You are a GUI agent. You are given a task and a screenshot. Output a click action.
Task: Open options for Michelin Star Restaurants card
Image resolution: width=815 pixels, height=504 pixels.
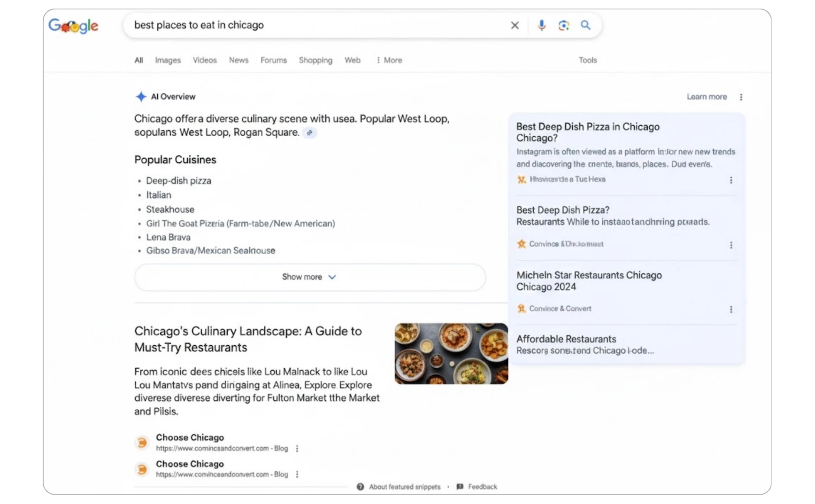pyautogui.click(x=731, y=309)
